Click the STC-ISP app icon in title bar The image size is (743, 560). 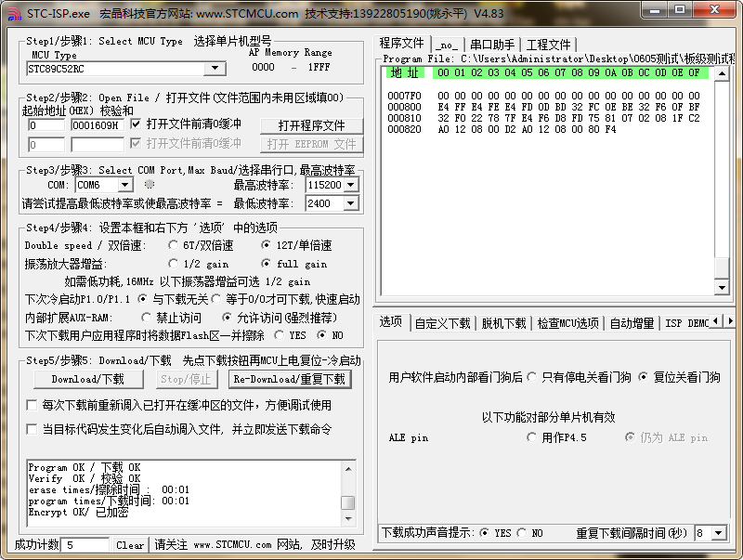pyautogui.click(x=14, y=14)
